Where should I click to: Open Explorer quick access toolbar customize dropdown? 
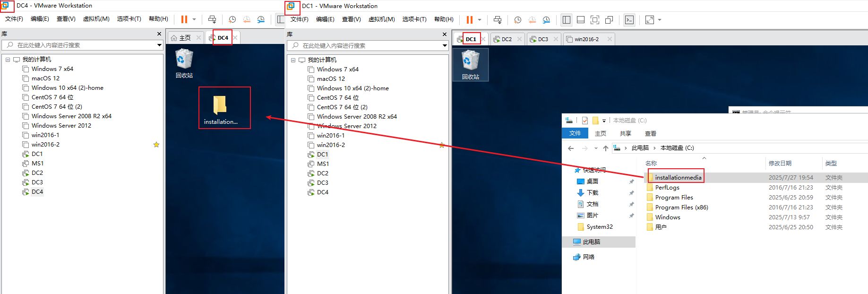(604, 121)
